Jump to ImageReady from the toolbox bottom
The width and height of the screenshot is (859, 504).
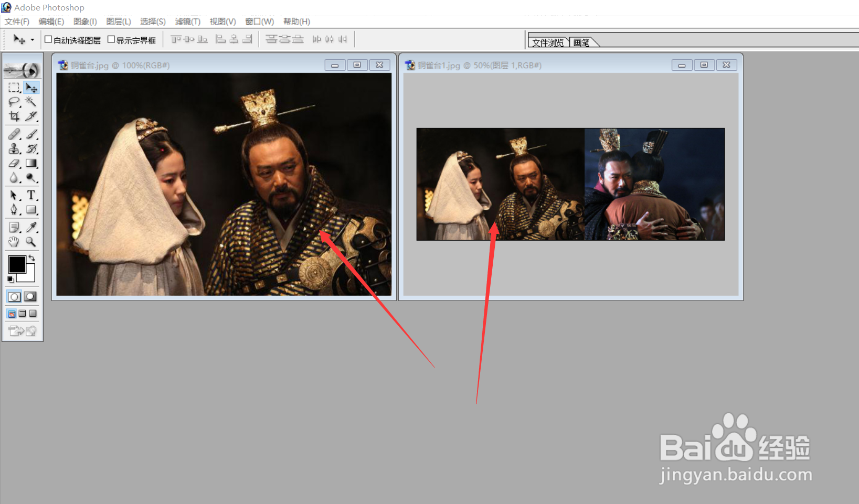(22, 331)
